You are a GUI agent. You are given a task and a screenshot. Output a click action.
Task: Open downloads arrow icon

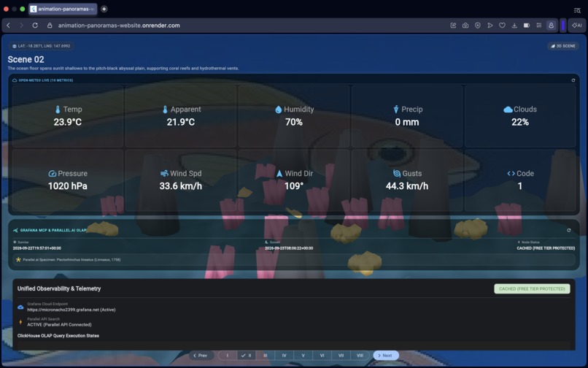pyautogui.click(x=514, y=26)
